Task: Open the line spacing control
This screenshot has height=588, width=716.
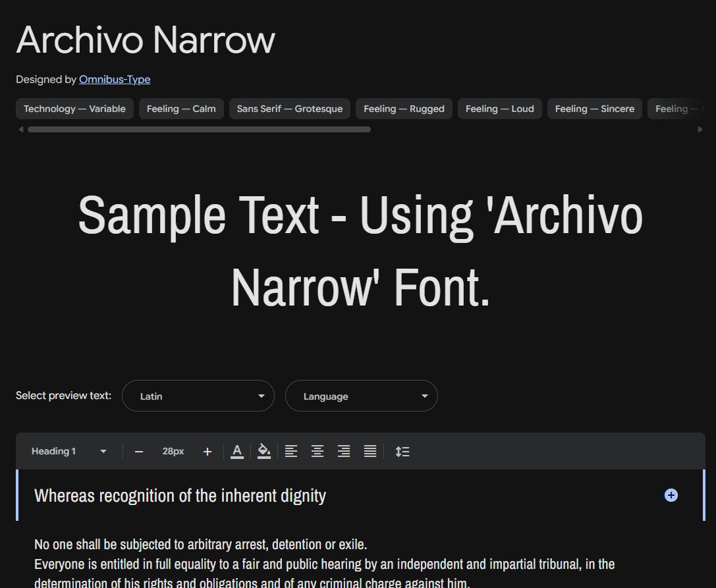Action: (x=402, y=452)
